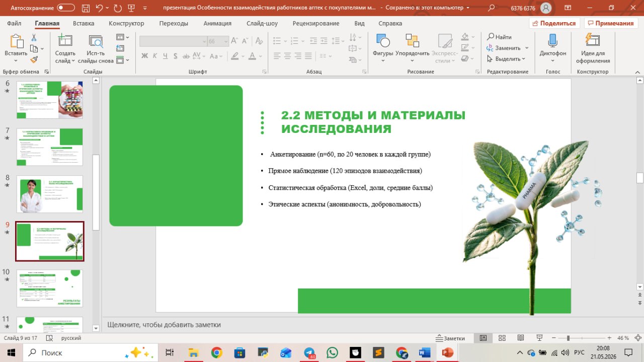Toggle bold Ж formatting
644x362 pixels.
pos(145,56)
